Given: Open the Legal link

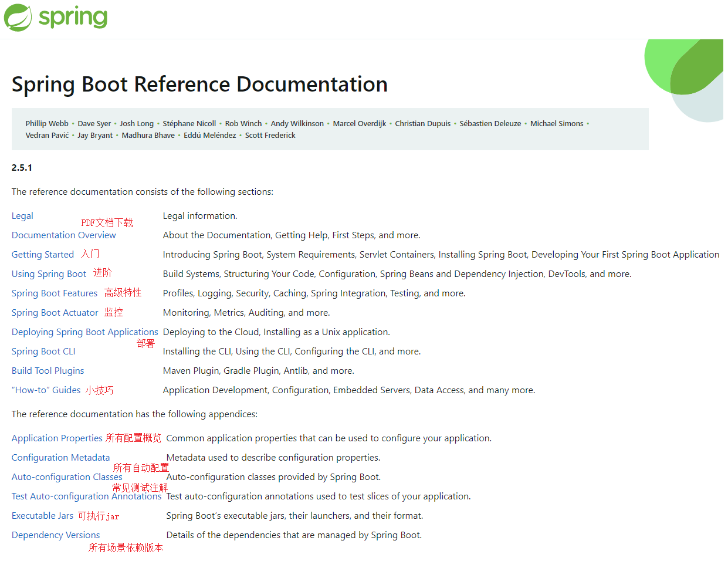Looking at the screenshot, I should [22, 216].
